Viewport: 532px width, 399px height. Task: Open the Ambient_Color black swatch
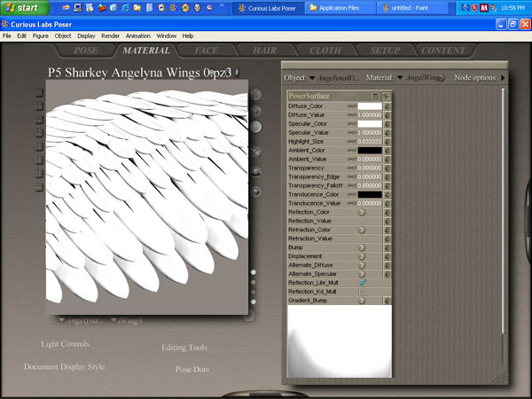[x=370, y=151]
